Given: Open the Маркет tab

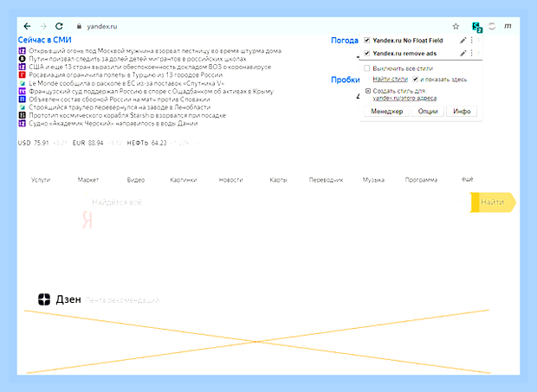Looking at the screenshot, I should click(x=88, y=180).
